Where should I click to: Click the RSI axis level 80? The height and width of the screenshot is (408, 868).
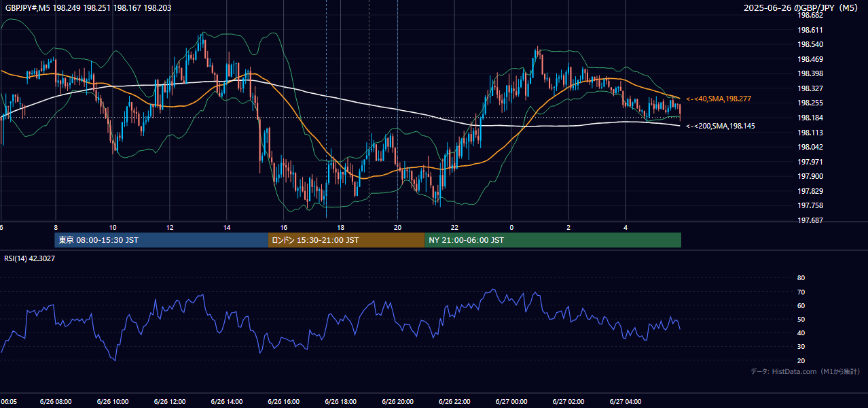tap(801, 278)
